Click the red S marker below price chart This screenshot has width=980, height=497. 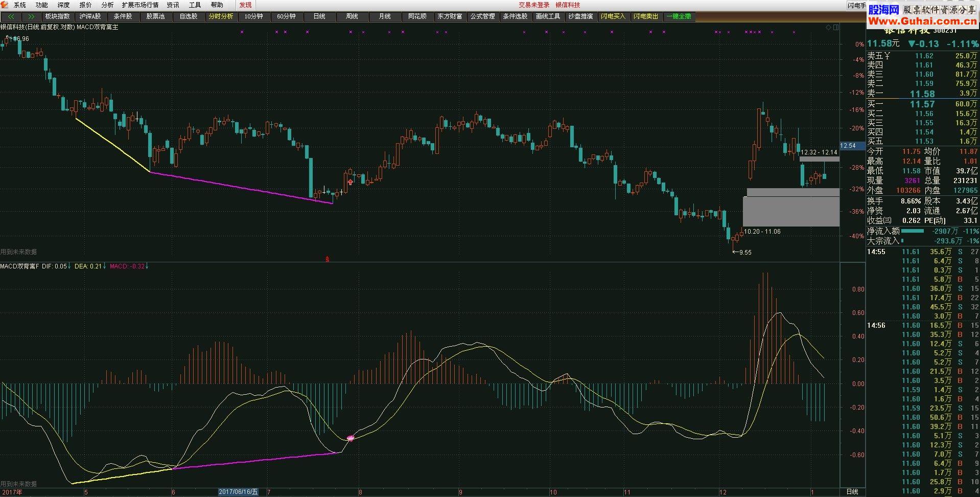pos(327,259)
